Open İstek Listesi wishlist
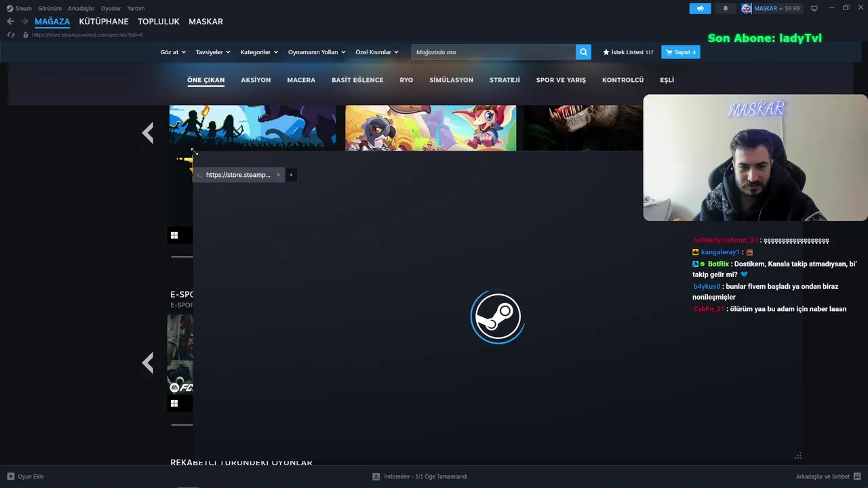 628,52
